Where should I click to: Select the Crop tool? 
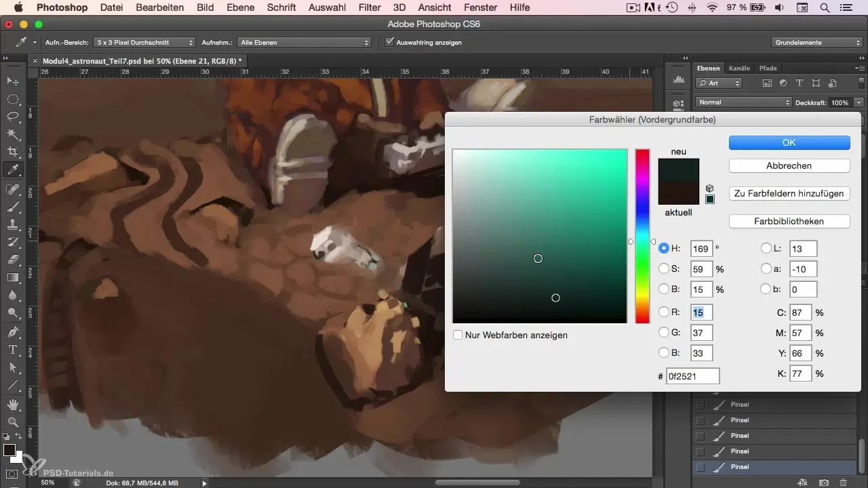[x=12, y=151]
